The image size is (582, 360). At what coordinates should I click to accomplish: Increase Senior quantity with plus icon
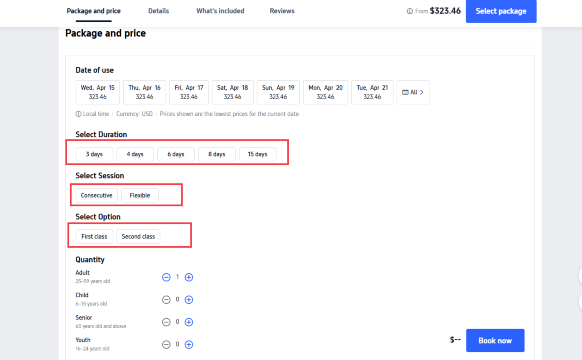tap(189, 322)
